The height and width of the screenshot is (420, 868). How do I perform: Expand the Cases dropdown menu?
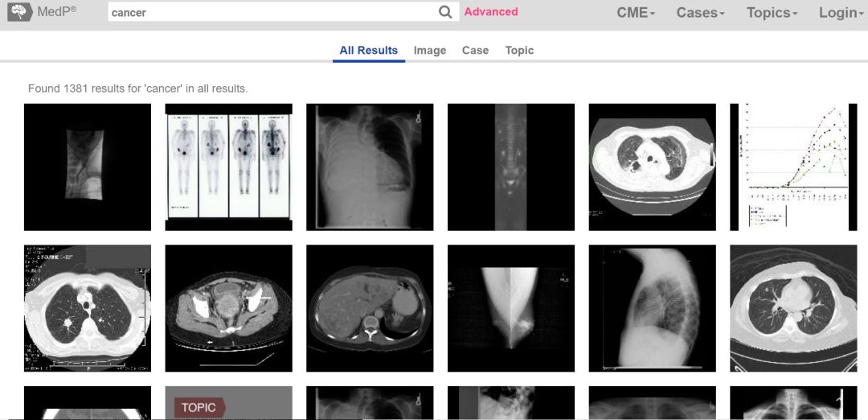click(x=700, y=13)
